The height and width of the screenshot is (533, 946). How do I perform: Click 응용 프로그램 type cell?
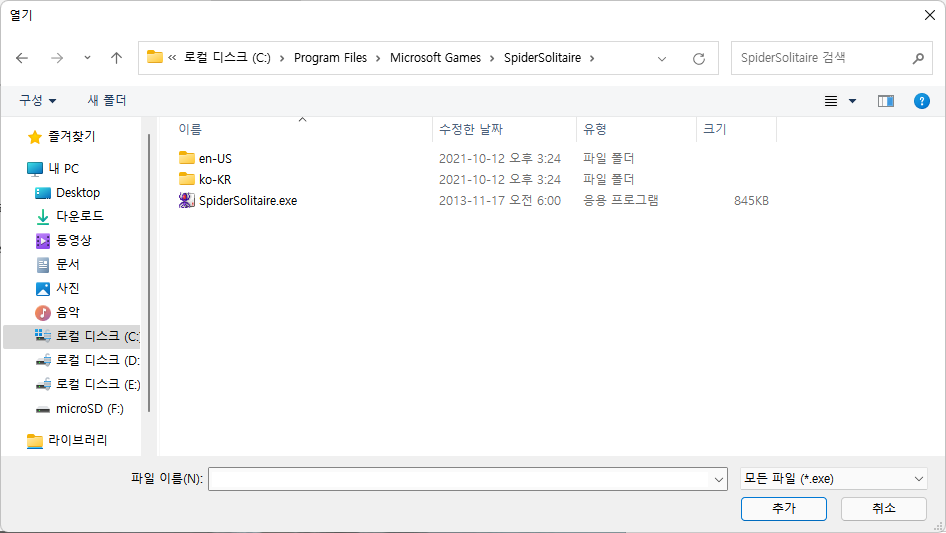coord(620,200)
